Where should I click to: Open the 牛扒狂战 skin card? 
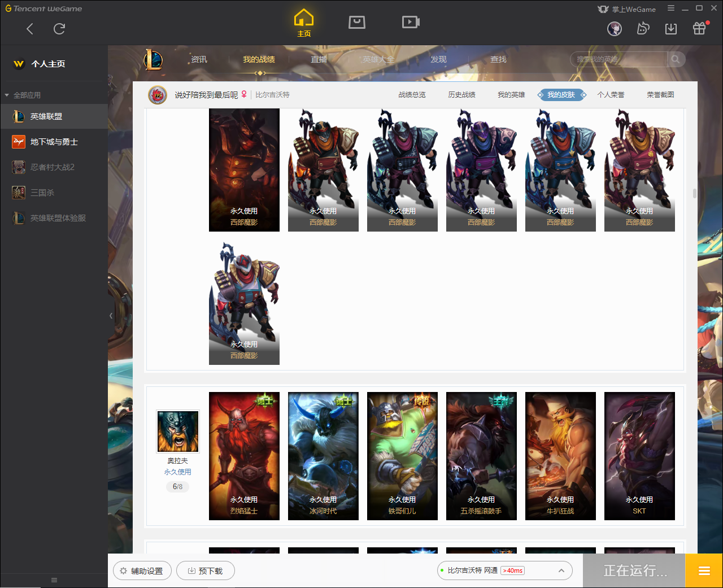pyautogui.click(x=560, y=456)
